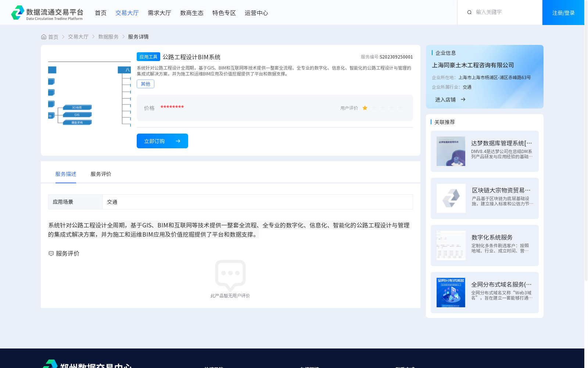The image size is (588, 368).
Task: Open 首页 in top navigation
Action: (101, 13)
